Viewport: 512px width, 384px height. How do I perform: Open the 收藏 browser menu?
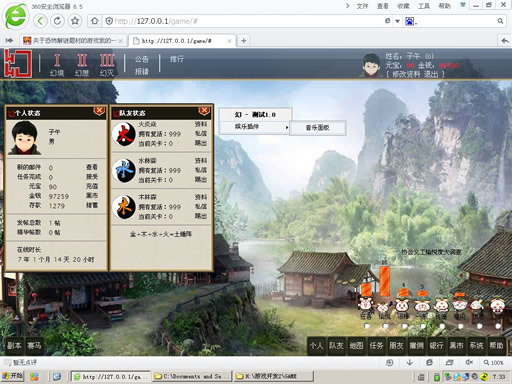403,6
